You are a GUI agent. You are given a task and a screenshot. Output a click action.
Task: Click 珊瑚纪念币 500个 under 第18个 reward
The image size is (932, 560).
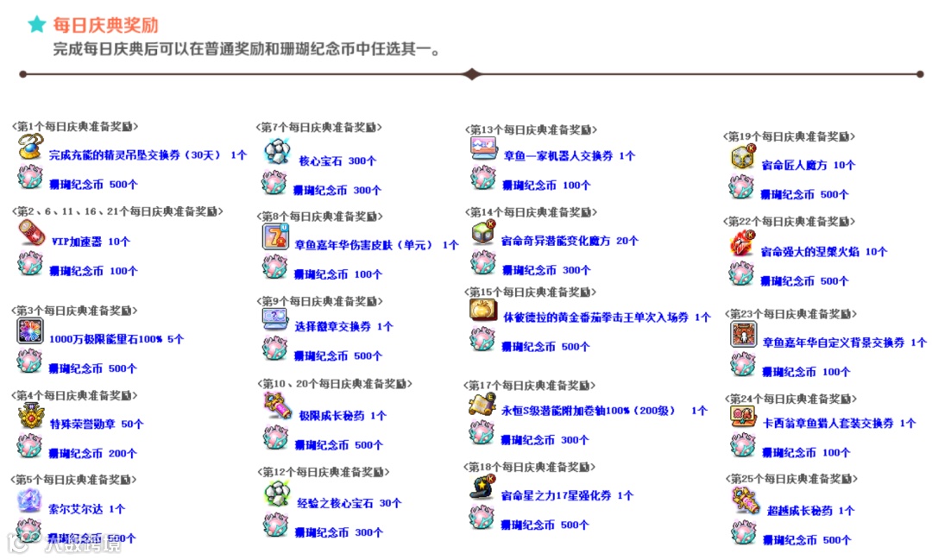coord(545,525)
